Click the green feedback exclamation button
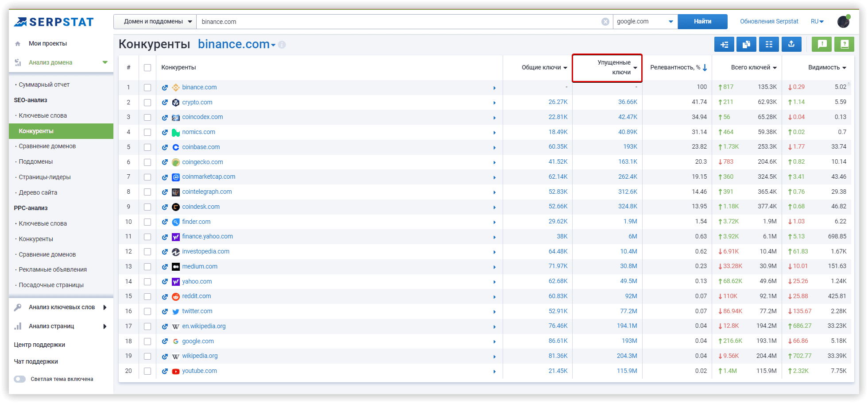The image size is (868, 403). [x=822, y=44]
